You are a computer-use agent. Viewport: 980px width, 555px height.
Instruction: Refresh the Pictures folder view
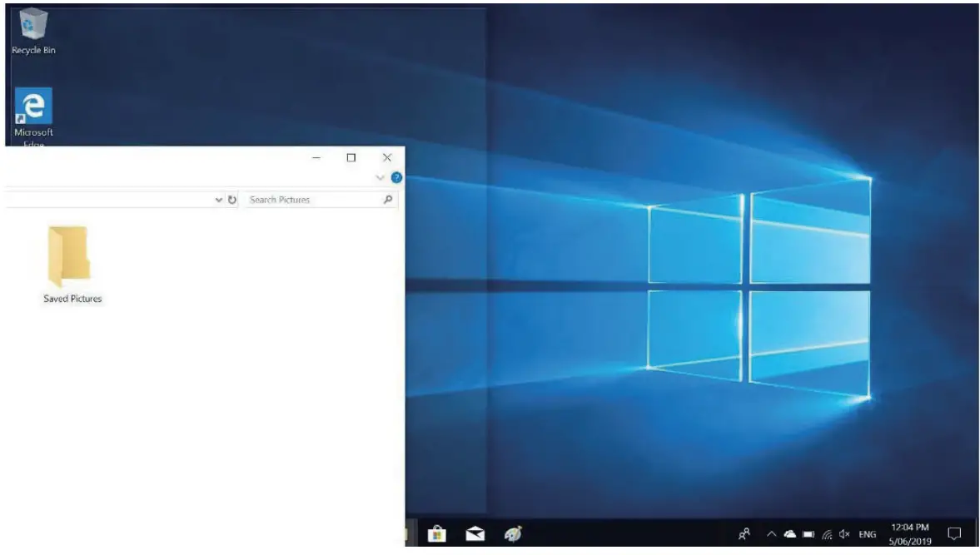(232, 199)
